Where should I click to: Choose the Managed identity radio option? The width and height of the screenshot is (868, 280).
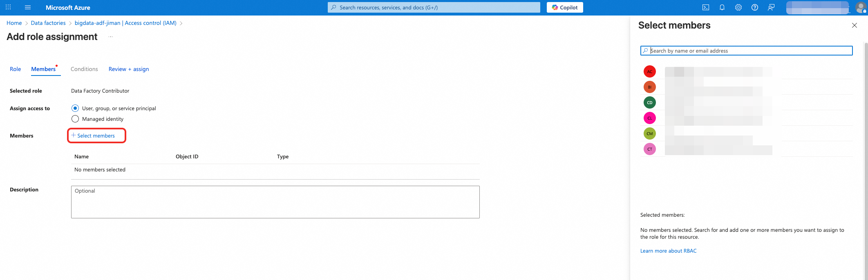click(75, 119)
